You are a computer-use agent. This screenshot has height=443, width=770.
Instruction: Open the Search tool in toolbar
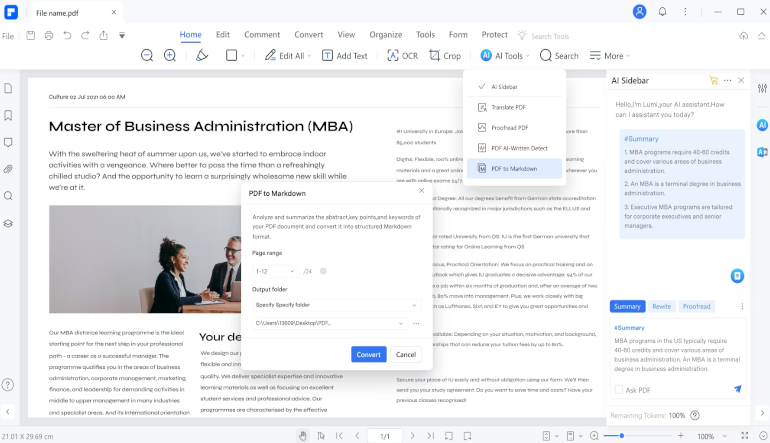tap(559, 55)
